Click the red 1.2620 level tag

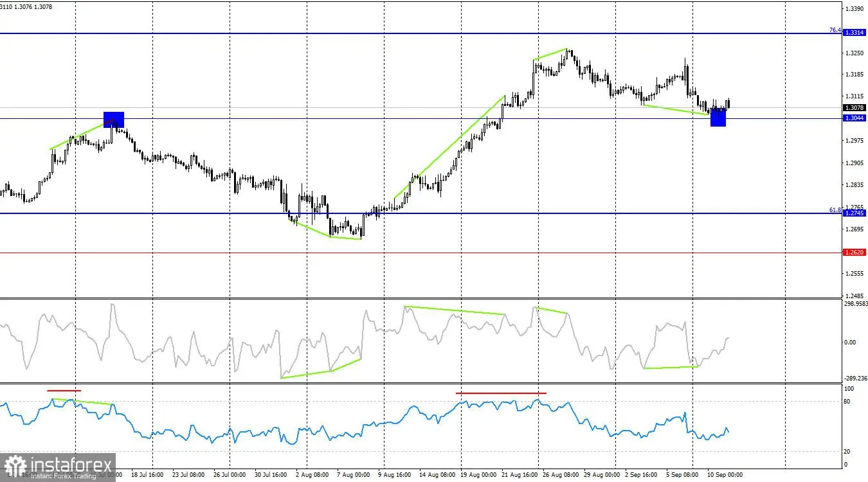coord(855,253)
